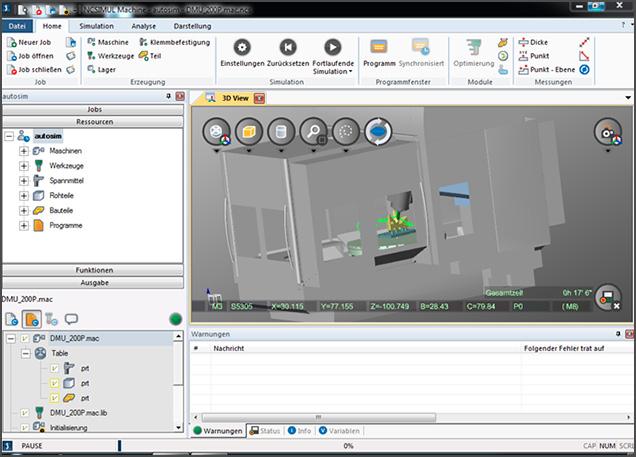Image resolution: width=636 pixels, height=457 pixels.
Task: Start Fortlaufende Simulation play icon
Action: (x=333, y=47)
